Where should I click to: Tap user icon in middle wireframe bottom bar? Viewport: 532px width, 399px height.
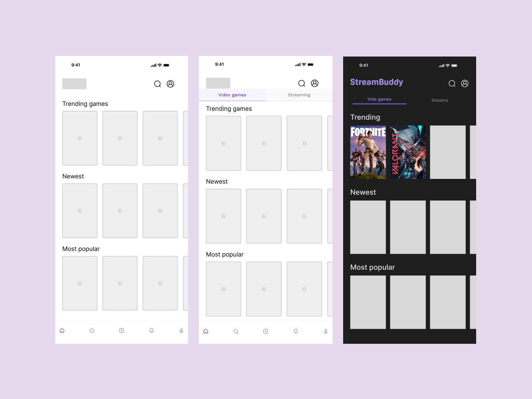coord(326,331)
